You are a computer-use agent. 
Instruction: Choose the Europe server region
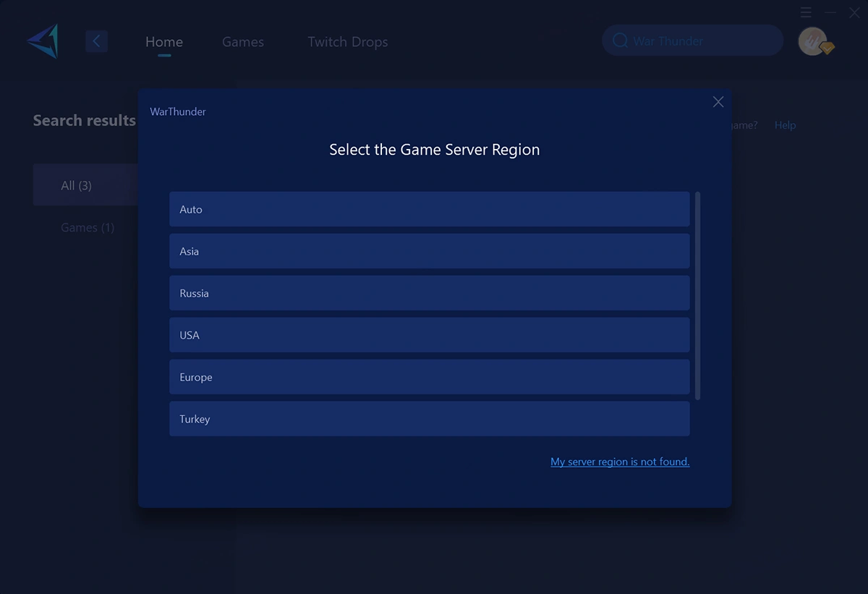click(429, 377)
